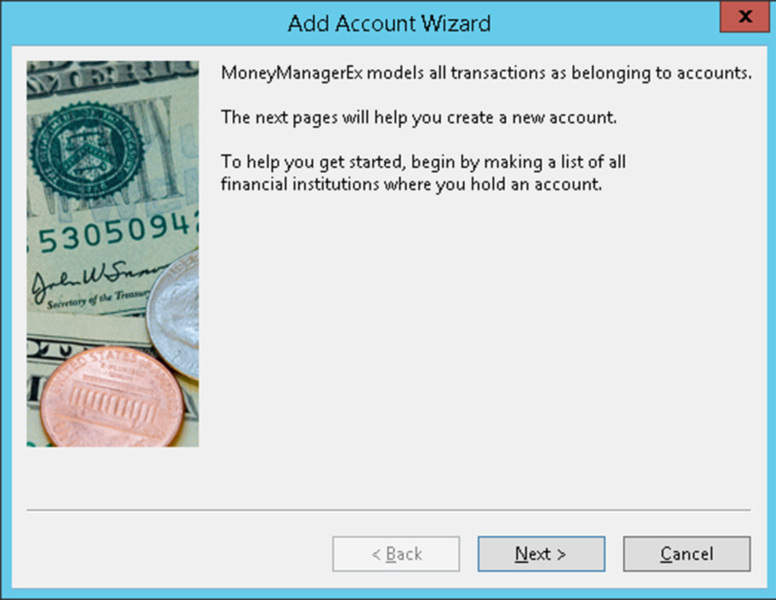Click the serial number 530509 on the bill

(114, 233)
